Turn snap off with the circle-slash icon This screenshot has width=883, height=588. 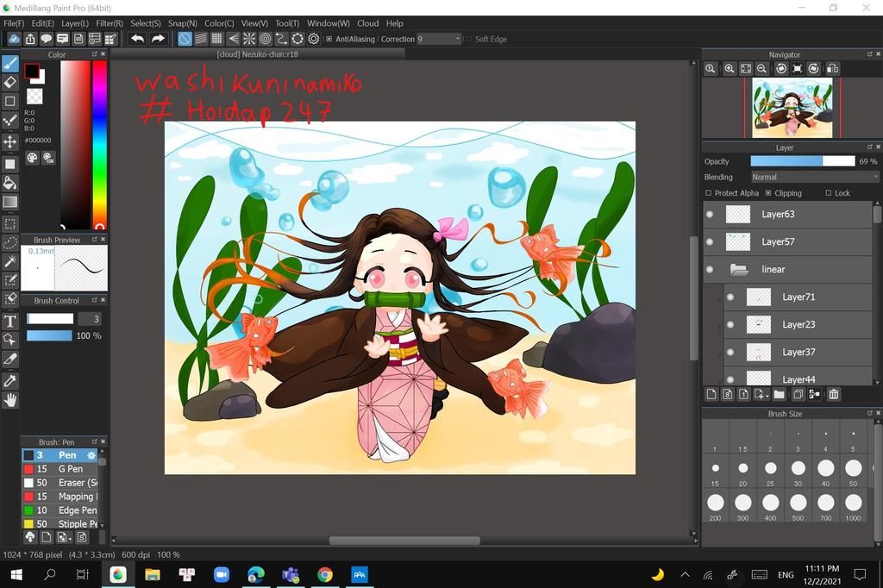[185, 39]
